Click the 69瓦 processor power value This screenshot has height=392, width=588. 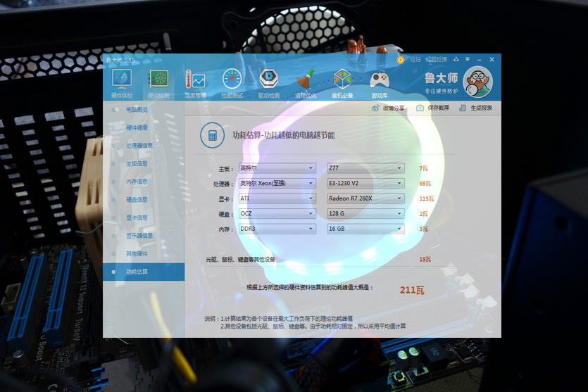(425, 184)
